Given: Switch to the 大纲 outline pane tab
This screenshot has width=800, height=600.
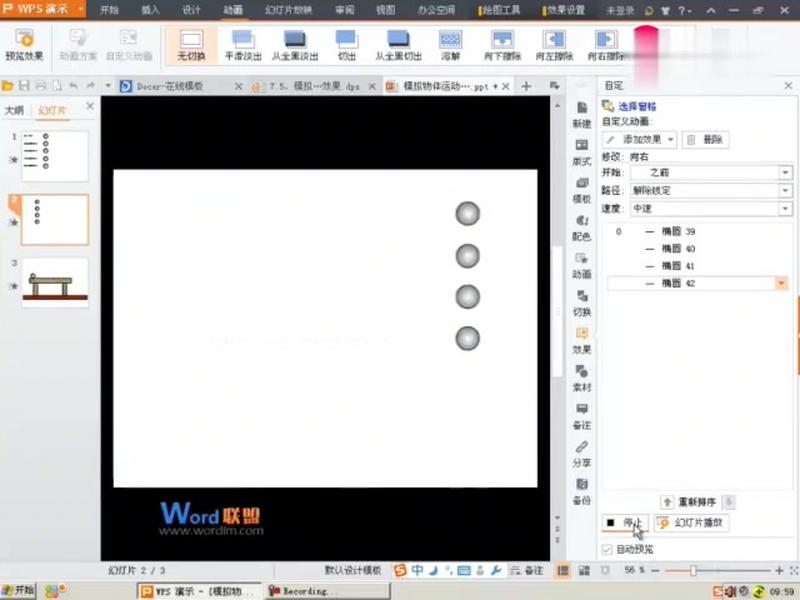Looking at the screenshot, I should pos(15,109).
